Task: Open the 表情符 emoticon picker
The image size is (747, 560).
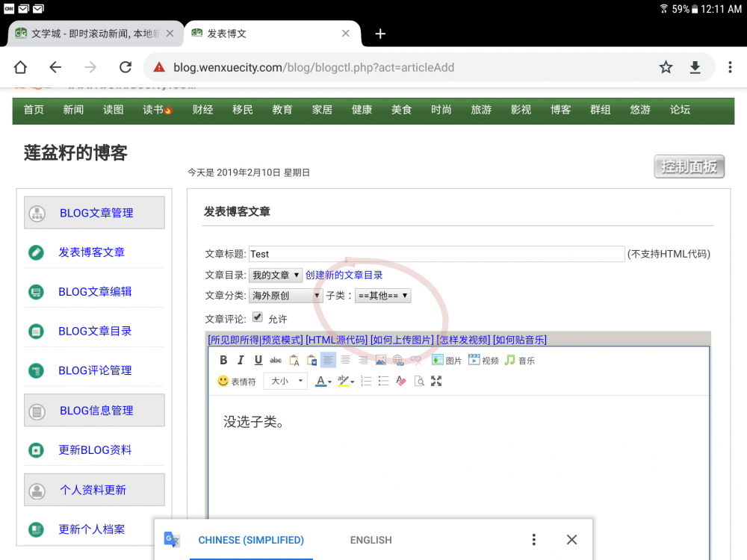Action: tap(236, 381)
